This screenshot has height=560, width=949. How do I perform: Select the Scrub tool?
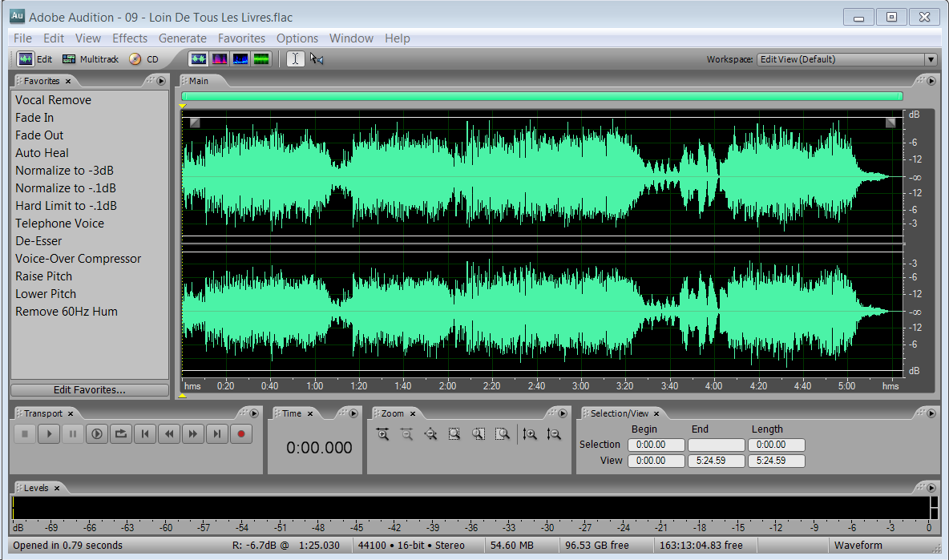[x=317, y=58]
